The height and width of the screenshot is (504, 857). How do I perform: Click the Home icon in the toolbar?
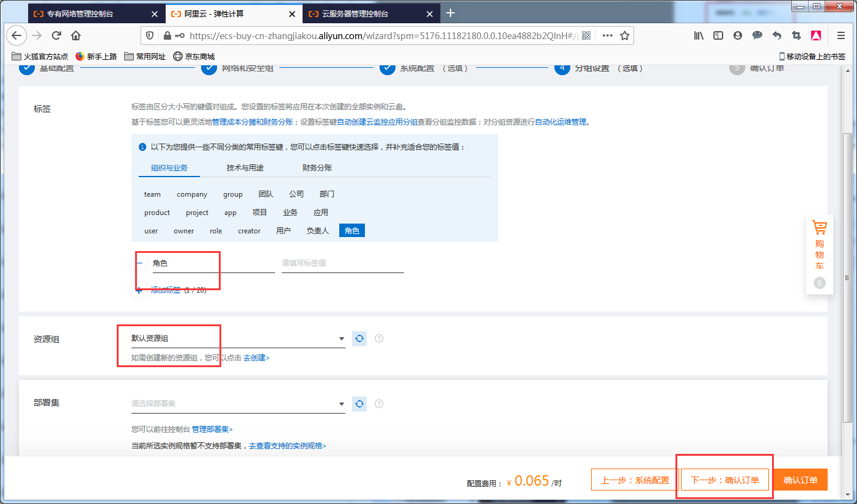[x=76, y=35]
